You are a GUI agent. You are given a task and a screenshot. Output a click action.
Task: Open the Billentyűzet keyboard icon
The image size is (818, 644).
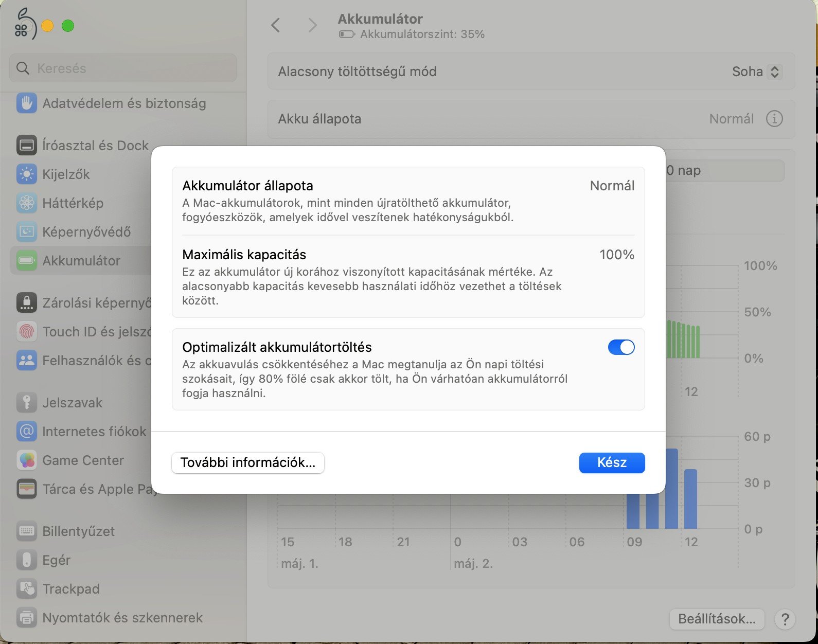coord(26,531)
